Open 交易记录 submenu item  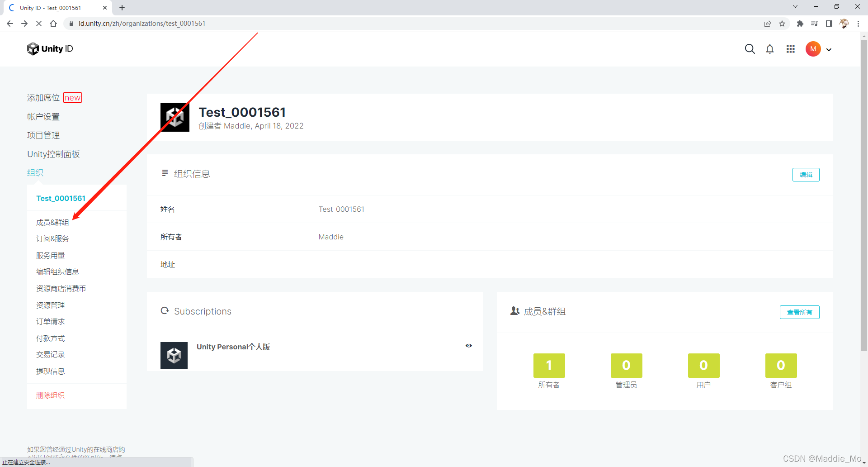(50, 354)
